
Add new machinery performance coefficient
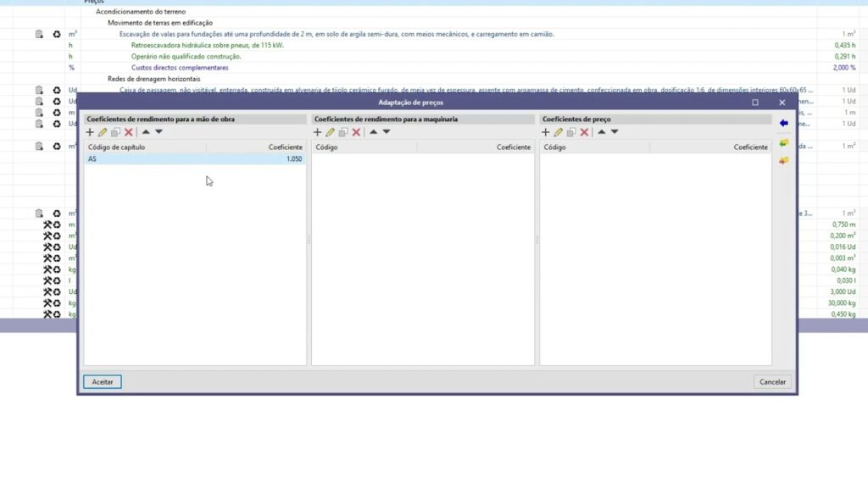click(318, 132)
